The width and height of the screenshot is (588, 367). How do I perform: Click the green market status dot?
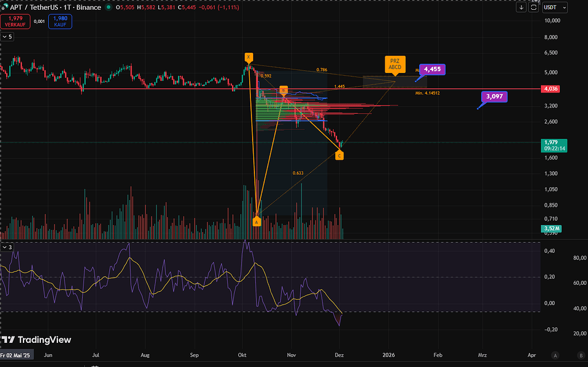(x=109, y=7)
